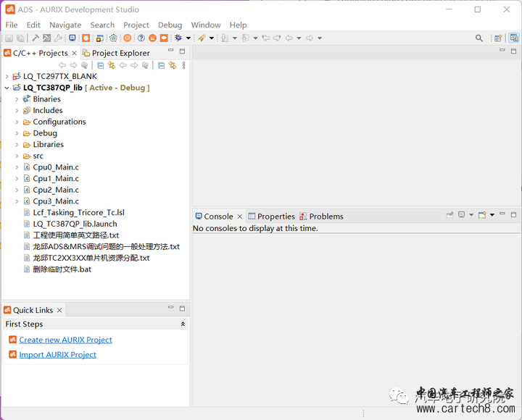Click the orange alarm clock toolbar icon
Viewport: 522px width, 420px height.
pyautogui.click(x=86, y=38)
